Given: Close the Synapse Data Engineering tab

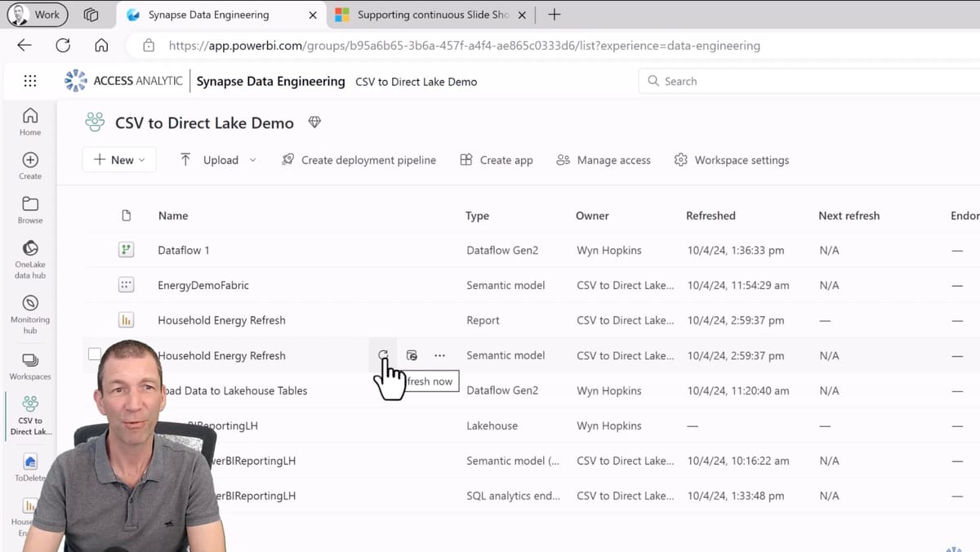Looking at the screenshot, I should coord(312,15).
